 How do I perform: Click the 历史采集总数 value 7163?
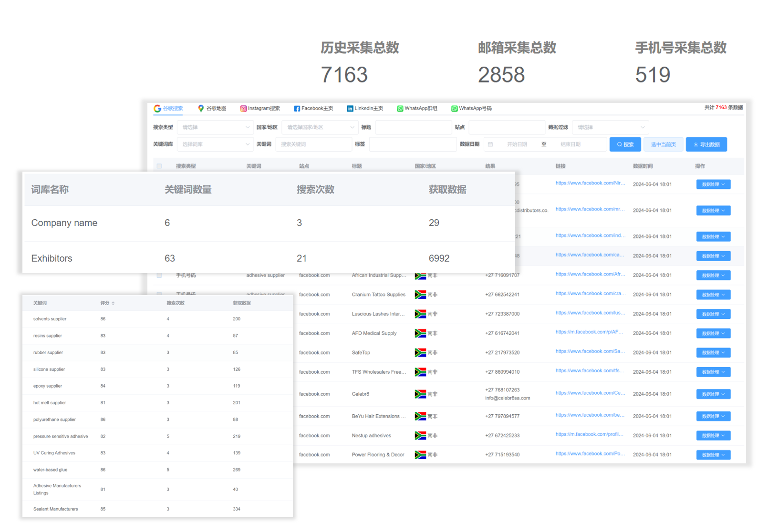[x=344, y=75]
